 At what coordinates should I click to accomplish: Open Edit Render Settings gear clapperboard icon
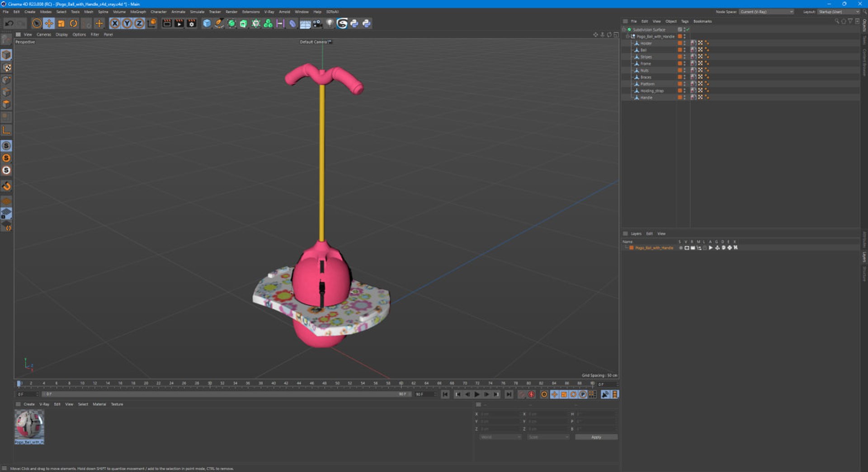click(x=191, y=24)
